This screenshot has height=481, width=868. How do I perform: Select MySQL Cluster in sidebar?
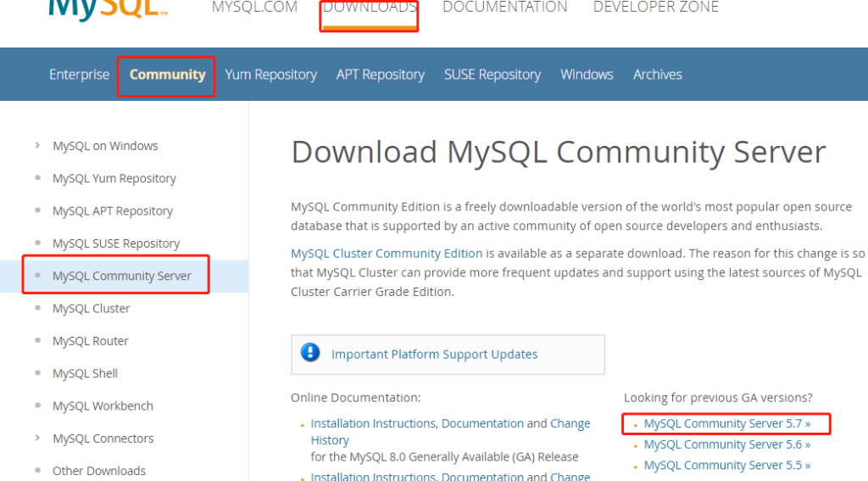coord(91,309)
